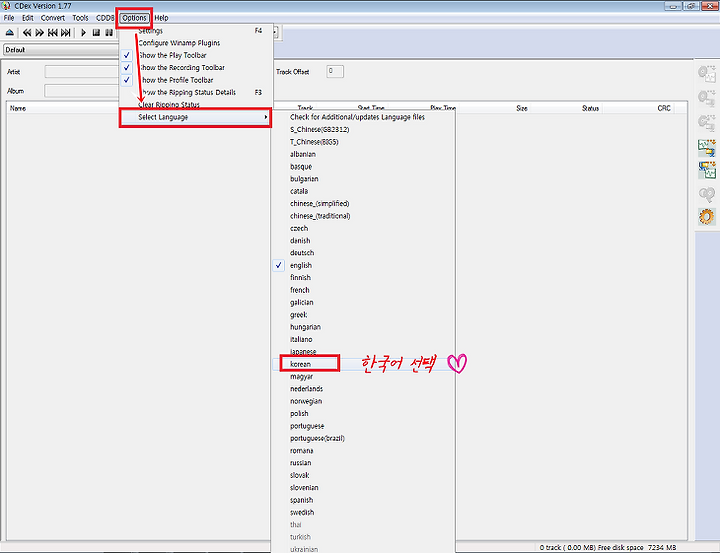Open the Help menu
This screenshot has width=720, height=553.
[162, 18]
